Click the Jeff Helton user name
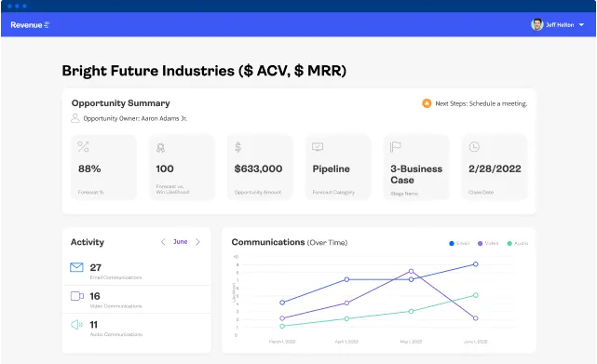This screenshot has height=364, width=597. 560,25
